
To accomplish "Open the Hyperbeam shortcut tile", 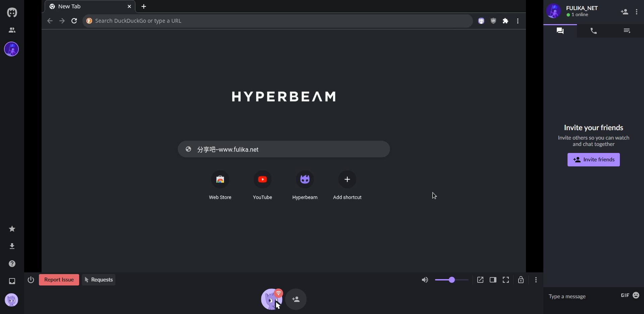I will (305, 185).
